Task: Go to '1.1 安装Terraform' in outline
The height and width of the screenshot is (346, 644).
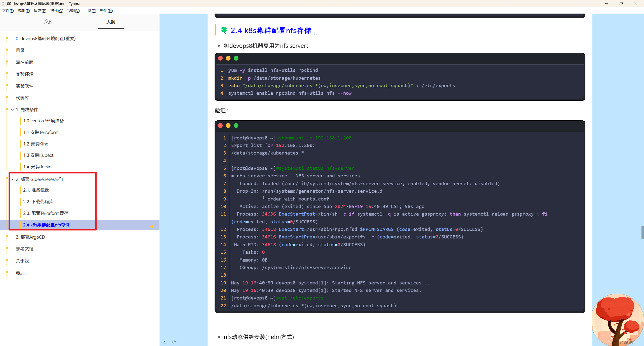Action: (41, 132)
